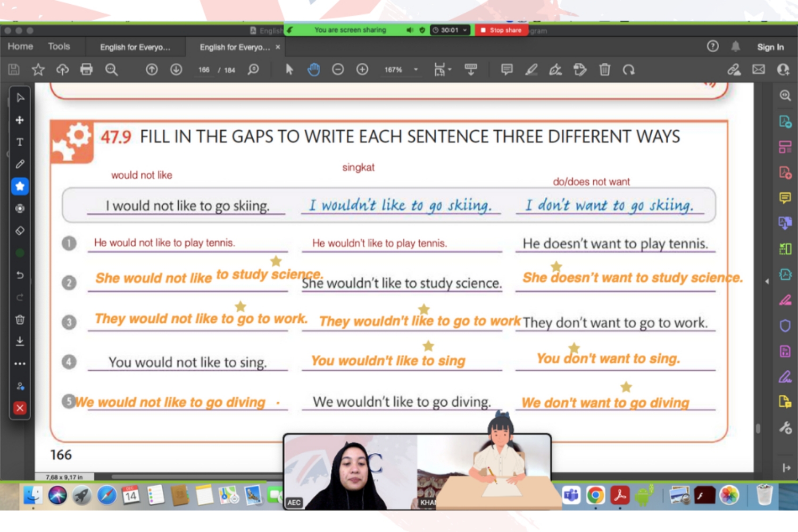Add a sticky note comment

[x=506, y=69]
